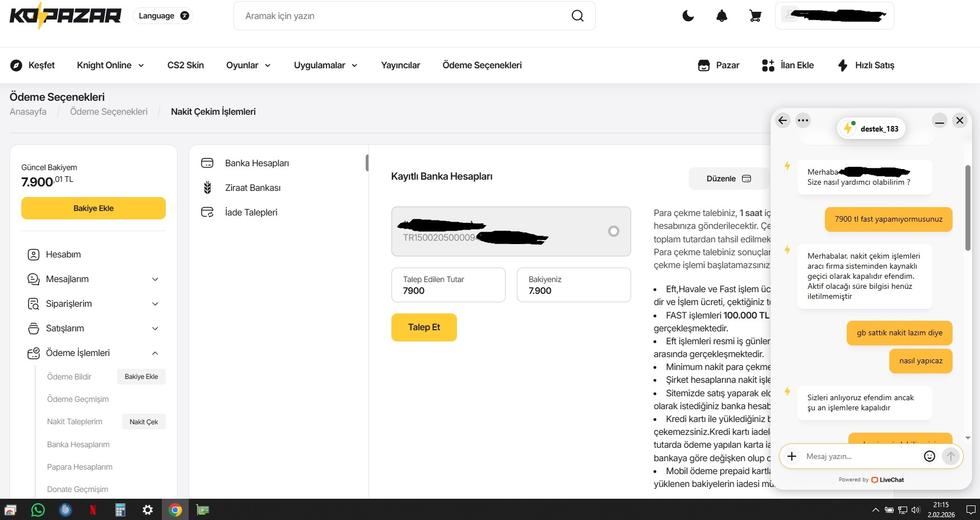The image size is (980, 520).
Task: Click the LiveChat scrollbar thumb
Action: 968,208
